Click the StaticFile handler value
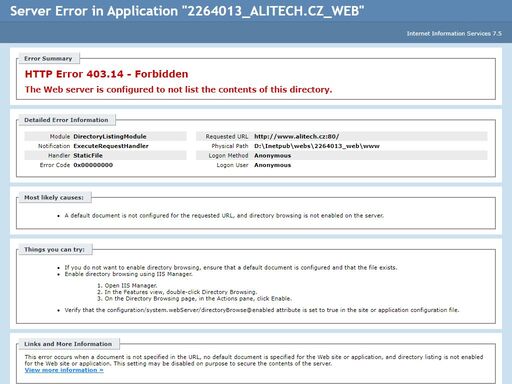512x384 pixels. (88, 155)
